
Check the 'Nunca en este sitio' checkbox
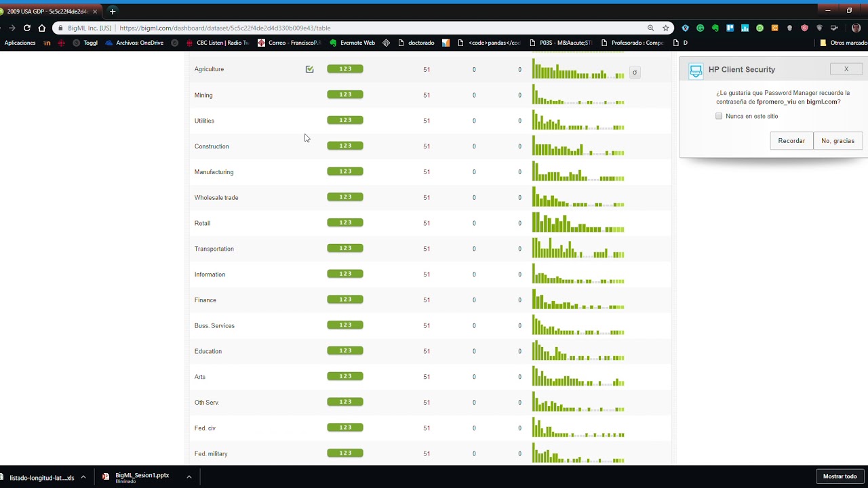(719, 116)
